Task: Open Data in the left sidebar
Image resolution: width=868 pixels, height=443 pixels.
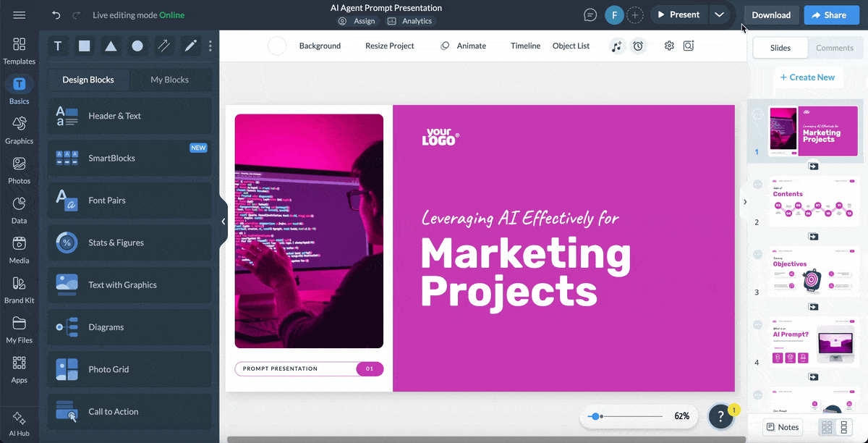Action: (x=20, y=211)
